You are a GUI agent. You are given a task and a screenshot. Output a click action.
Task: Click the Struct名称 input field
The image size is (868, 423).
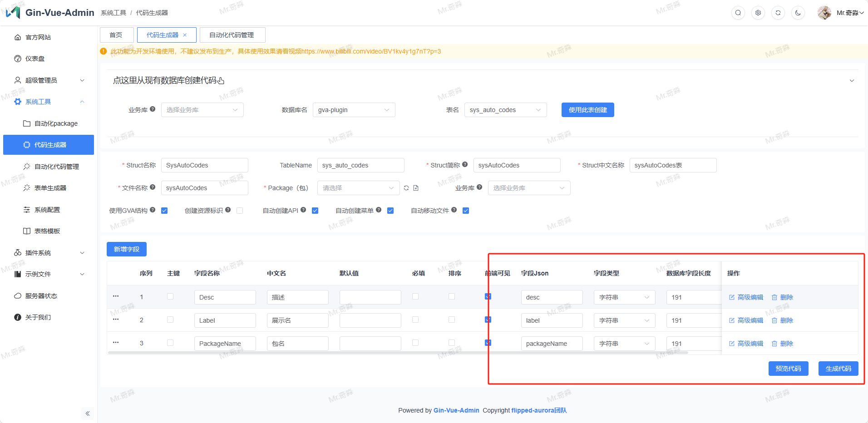(x=204, y=165)
